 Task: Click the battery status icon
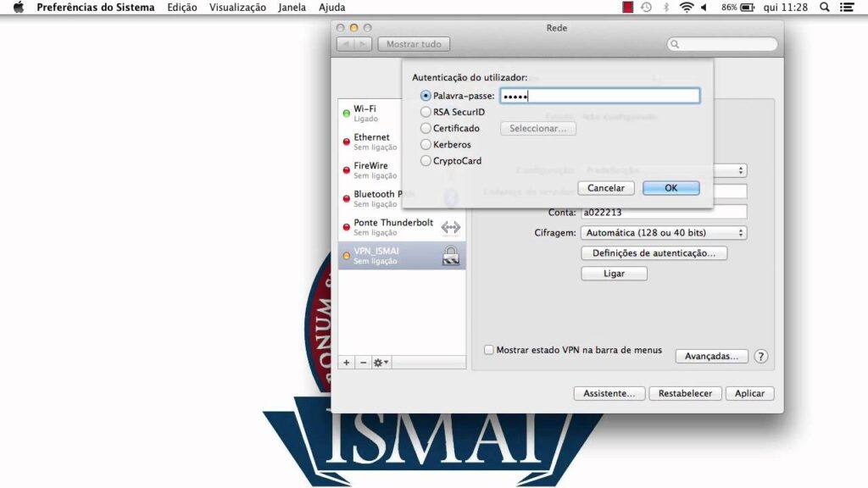coord(748,7)
